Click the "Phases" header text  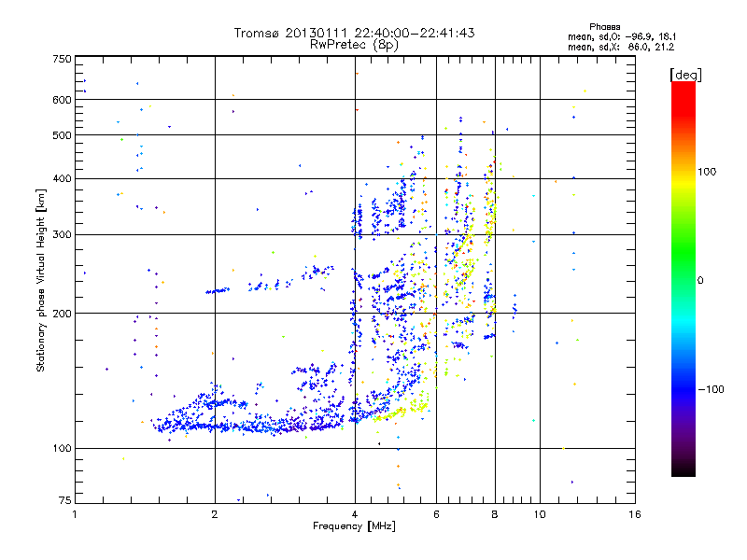[604, 27]
